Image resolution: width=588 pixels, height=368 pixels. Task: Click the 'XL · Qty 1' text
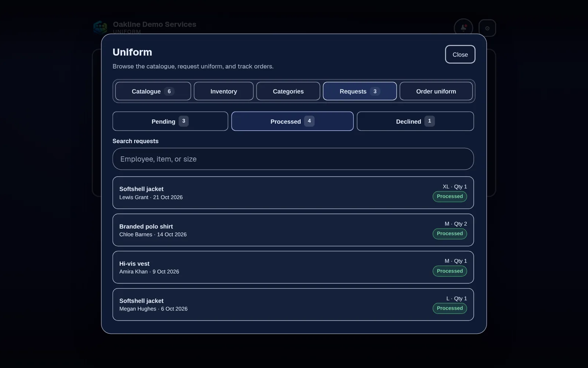click(455, 187)
